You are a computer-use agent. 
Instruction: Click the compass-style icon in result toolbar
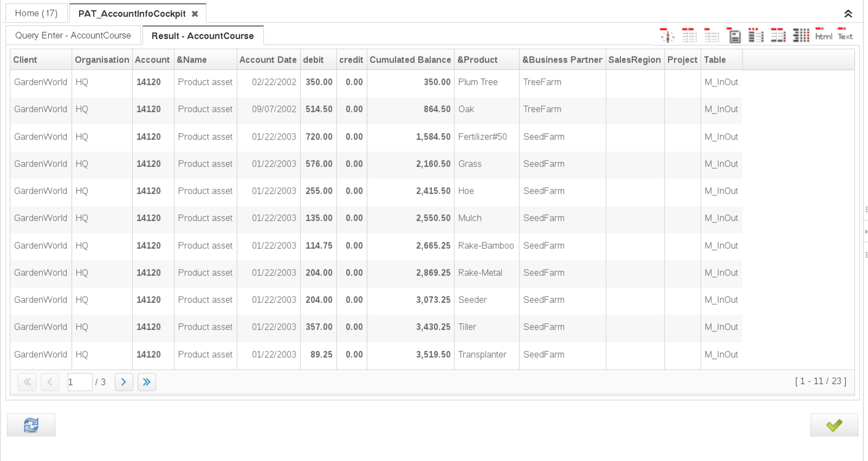point(667,36)
